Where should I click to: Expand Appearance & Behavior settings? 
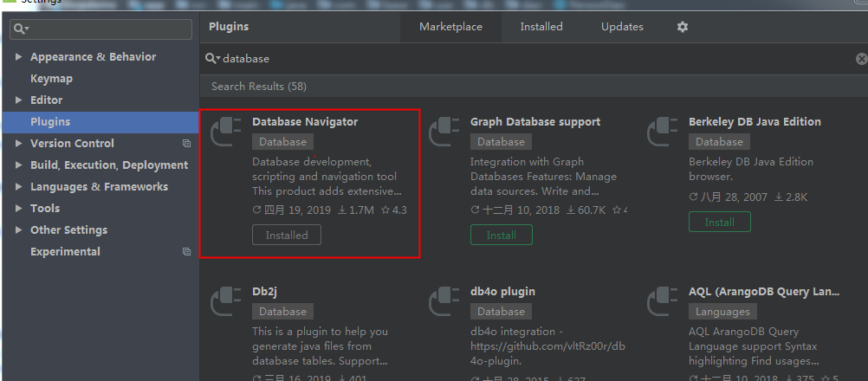19,57
